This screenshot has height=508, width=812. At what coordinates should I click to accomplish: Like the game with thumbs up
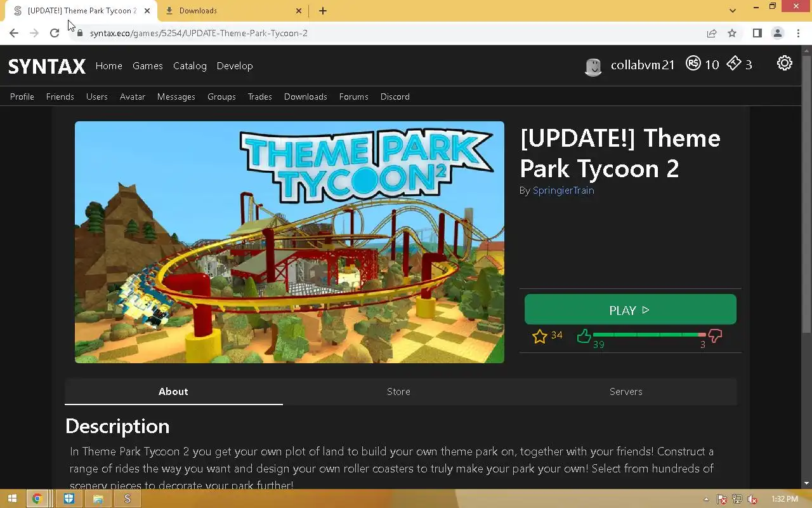[x=584, y=335]
